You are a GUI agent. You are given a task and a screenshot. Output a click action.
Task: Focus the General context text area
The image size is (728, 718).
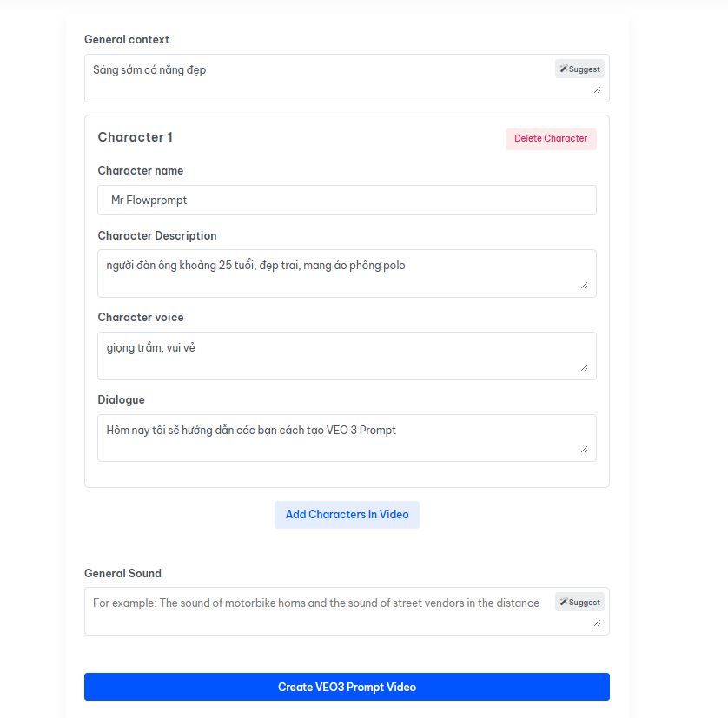point(321,78)
